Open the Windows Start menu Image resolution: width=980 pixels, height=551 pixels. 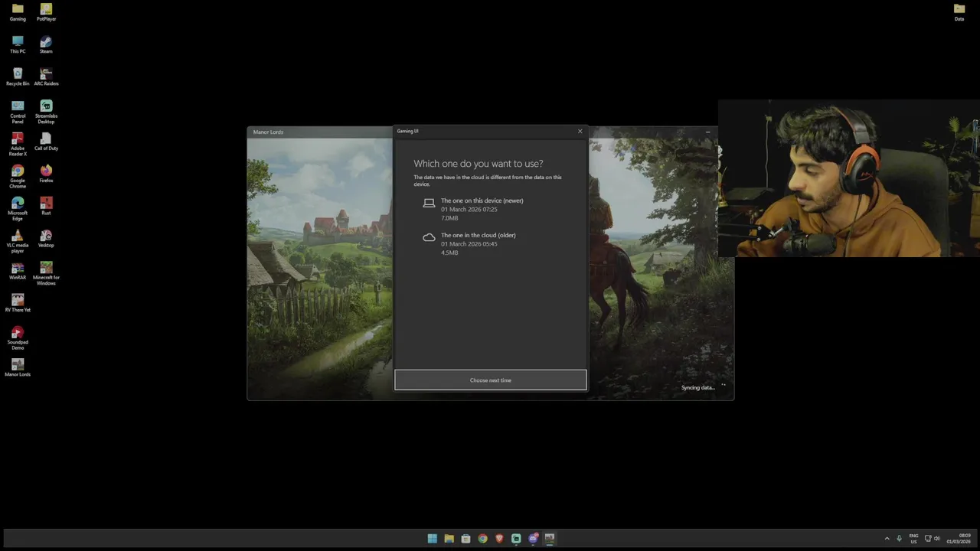pyautogui.click(x=433, y=539)
